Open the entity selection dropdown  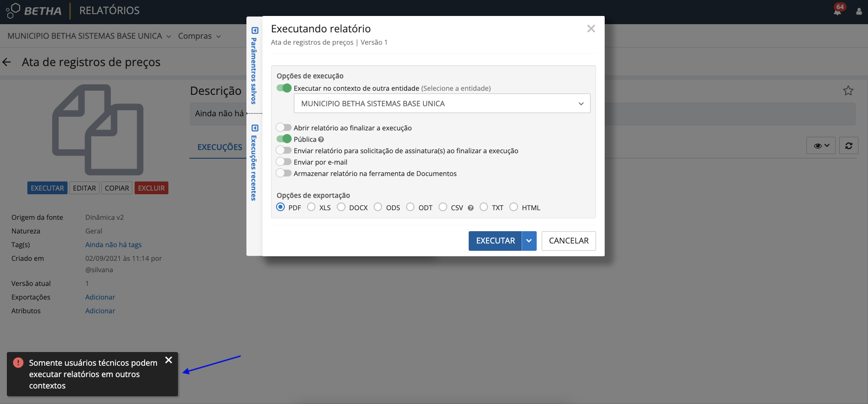(442, 104)
